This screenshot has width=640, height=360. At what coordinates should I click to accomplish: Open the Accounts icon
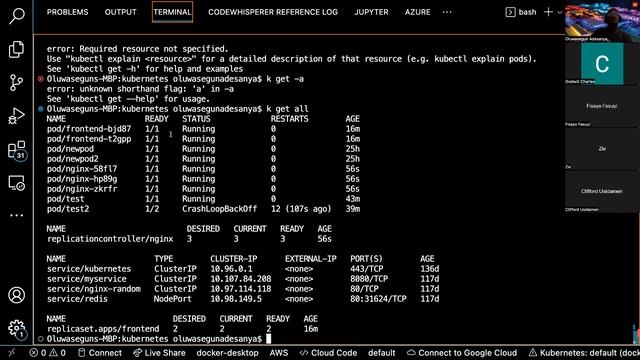[17, 295]
